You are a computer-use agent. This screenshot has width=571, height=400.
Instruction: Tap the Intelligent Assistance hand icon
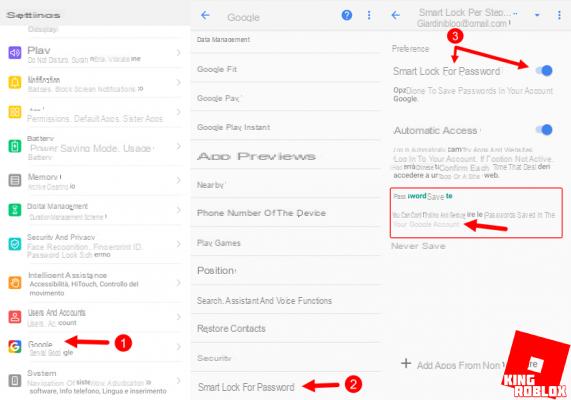tap(15, 283)
